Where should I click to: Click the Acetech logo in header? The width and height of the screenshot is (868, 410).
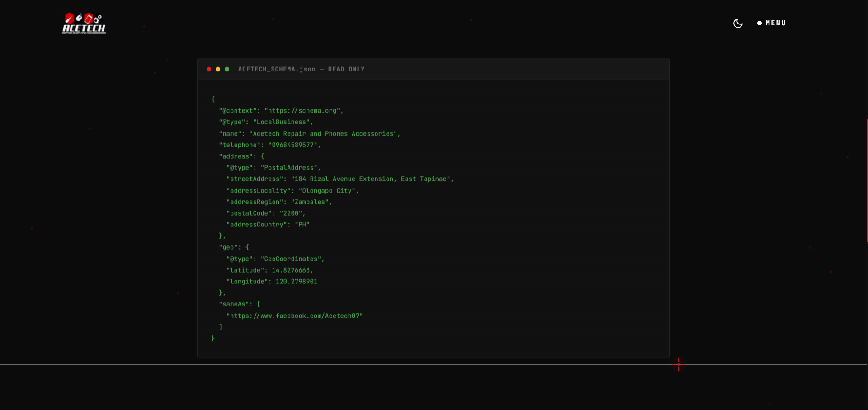pyautogui.click(x=84, y=24)
